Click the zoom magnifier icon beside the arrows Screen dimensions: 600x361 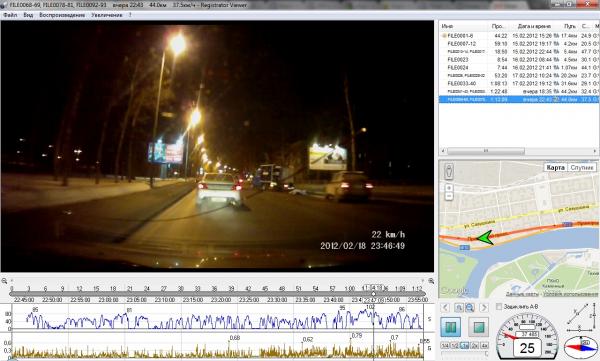coord(470,307)
